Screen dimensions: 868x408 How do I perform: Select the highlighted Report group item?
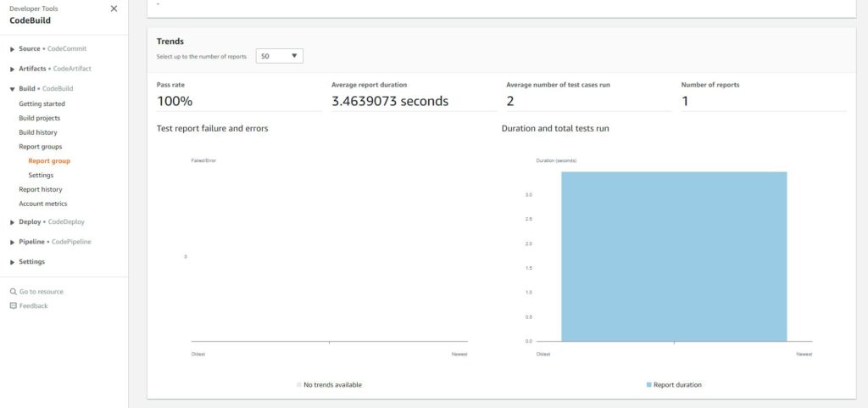(x=49, y=161)
